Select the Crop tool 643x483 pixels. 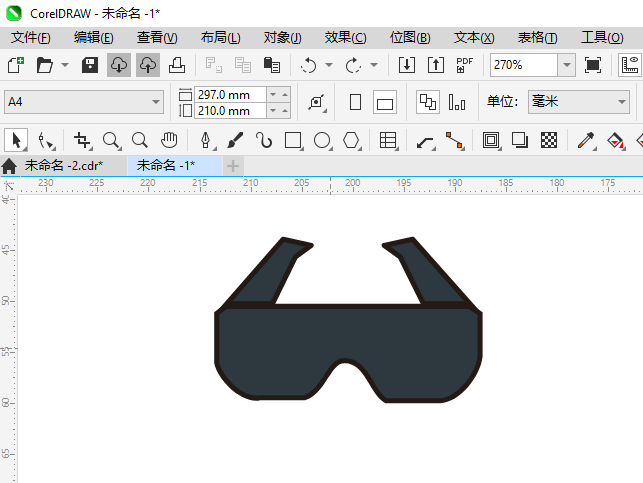(82, 140)
